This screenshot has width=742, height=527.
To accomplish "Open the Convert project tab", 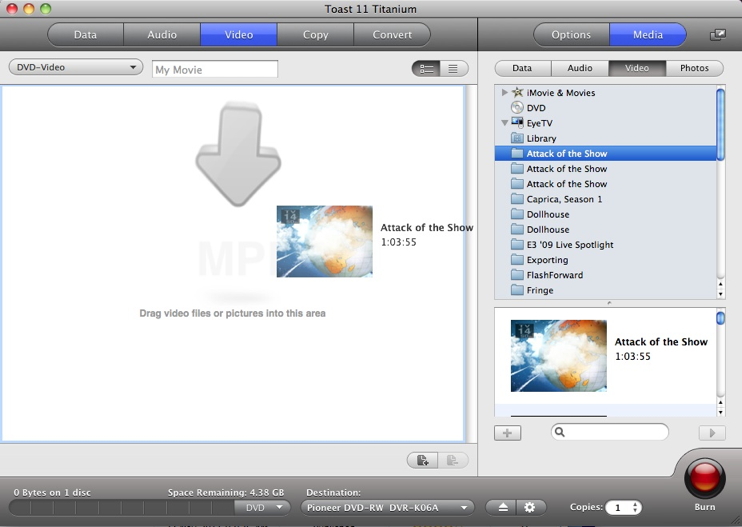I will 392,35.
